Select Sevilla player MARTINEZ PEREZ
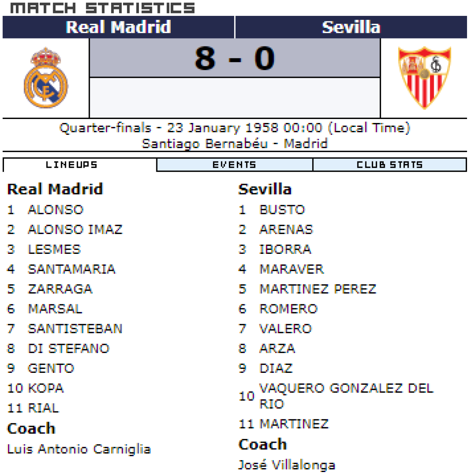Viewport: 471px width, 476px height. pyautogui.click(x=317, y=289)
